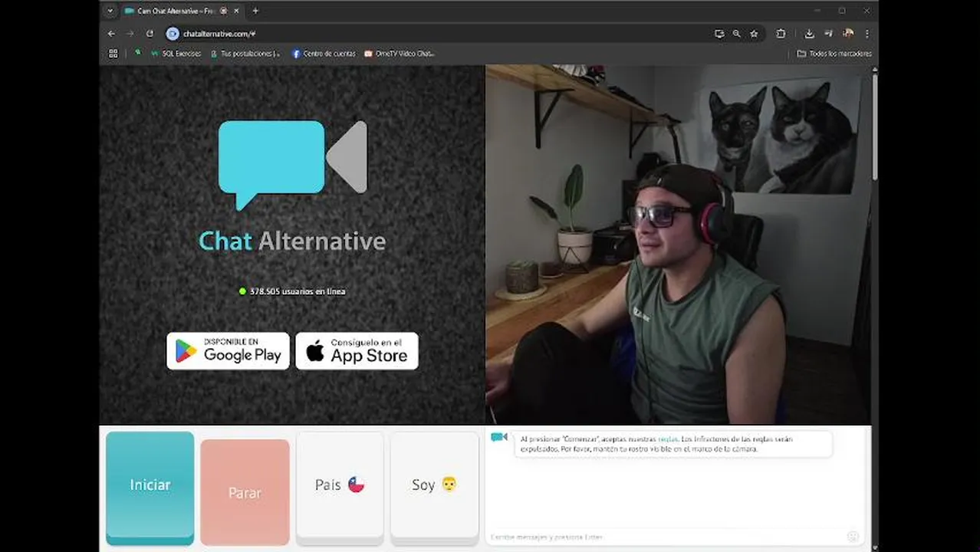980x552 pixels.
Task: Open the browser extensions puzzle icon
Action: point(781,34)
